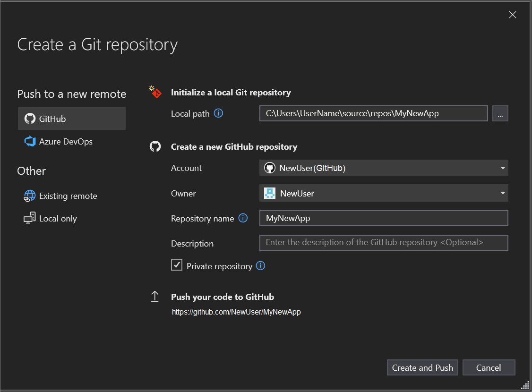This screenshot has width=532, height=392.
Task: Browse for local path with ellipsis button
Action: click(500, 113)
